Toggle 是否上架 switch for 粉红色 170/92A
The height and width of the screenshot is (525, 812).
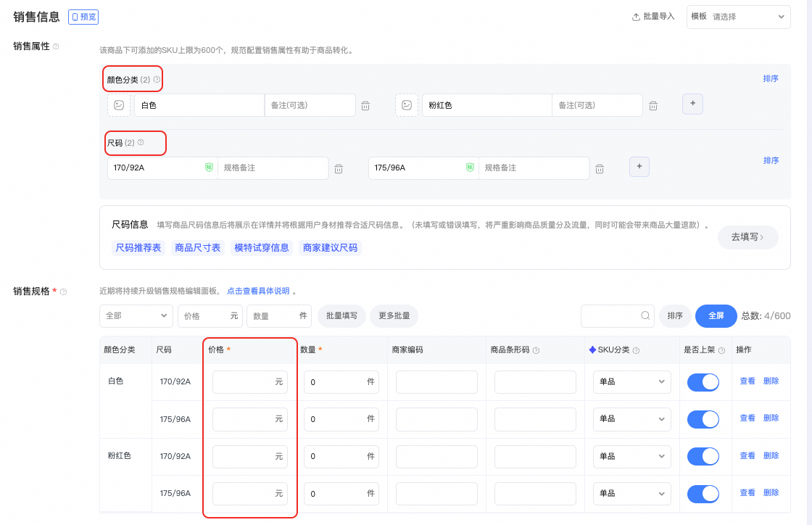[x=703, y=457]
